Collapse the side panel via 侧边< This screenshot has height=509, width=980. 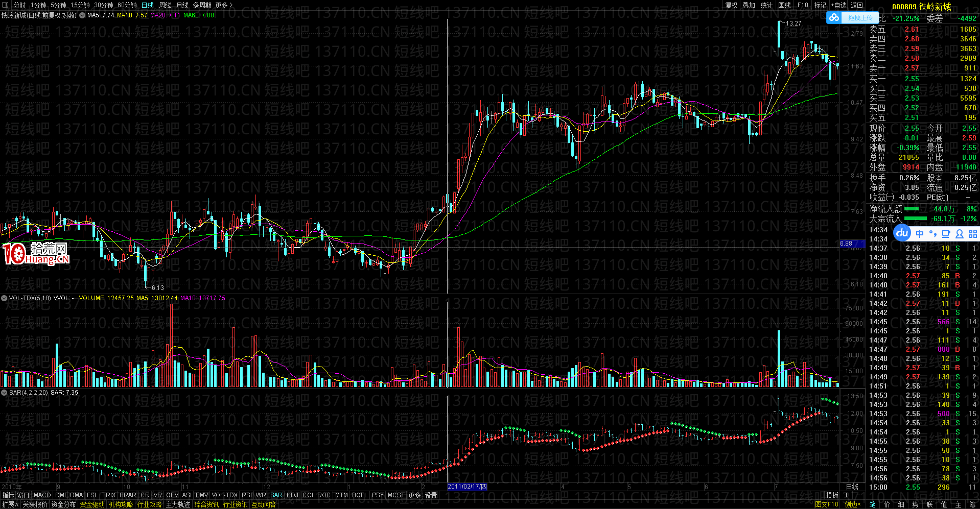click(x=853, y=504)
